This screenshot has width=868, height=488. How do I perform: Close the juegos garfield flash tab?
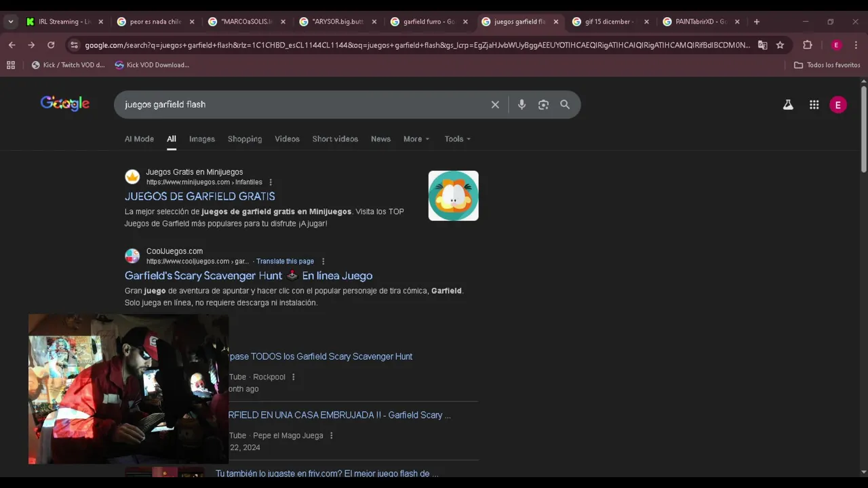(556, 22)
